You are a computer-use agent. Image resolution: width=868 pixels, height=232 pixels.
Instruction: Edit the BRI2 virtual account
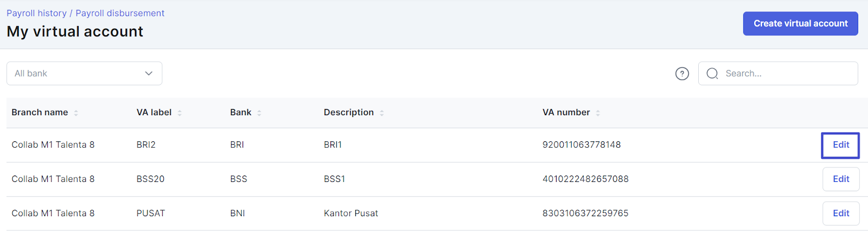pos(840,145)
